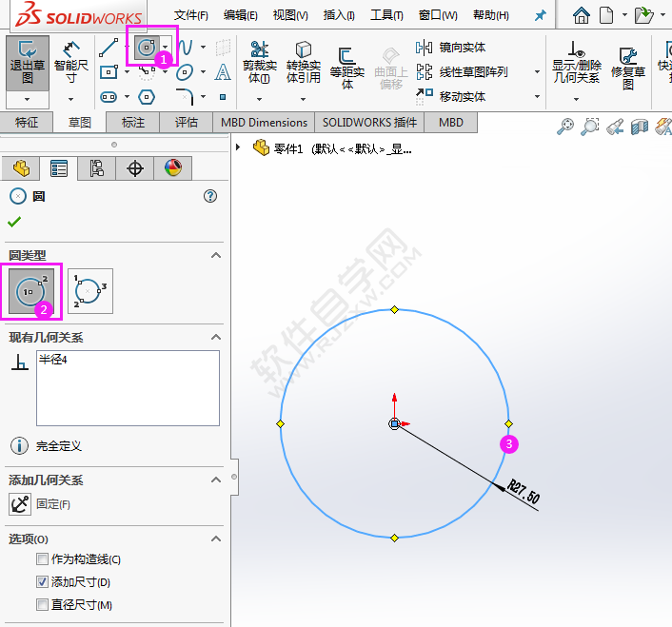Switch to the 特征 features tab
The height and width of the screenshot is (627, 672).
27,122
